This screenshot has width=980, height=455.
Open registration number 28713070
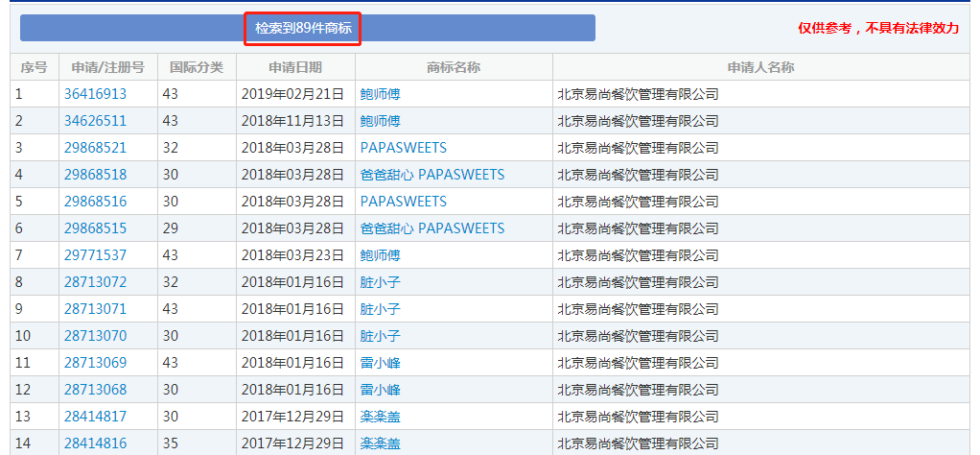95,336
